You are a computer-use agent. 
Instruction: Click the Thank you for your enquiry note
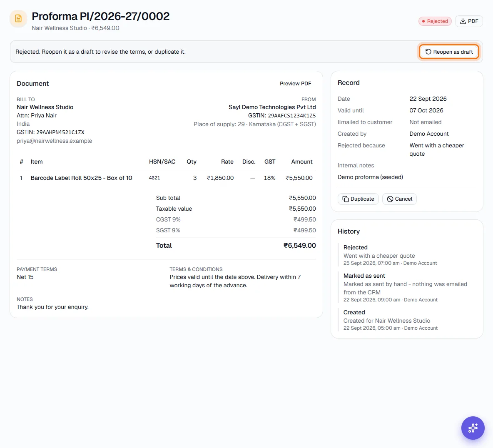tap(52, 307)
